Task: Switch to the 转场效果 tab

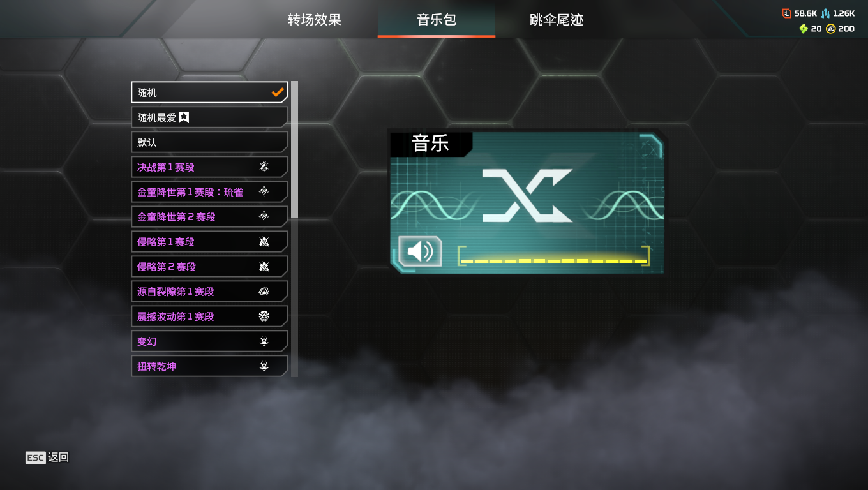Action: tap(314, 20)
